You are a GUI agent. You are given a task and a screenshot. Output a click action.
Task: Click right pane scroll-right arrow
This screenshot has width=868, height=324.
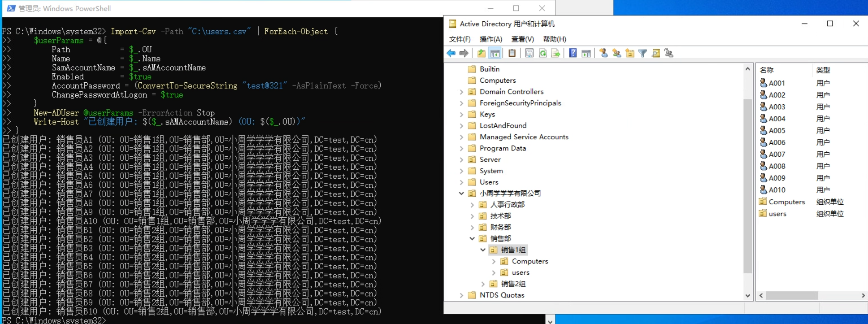click(x=863, y=295)
